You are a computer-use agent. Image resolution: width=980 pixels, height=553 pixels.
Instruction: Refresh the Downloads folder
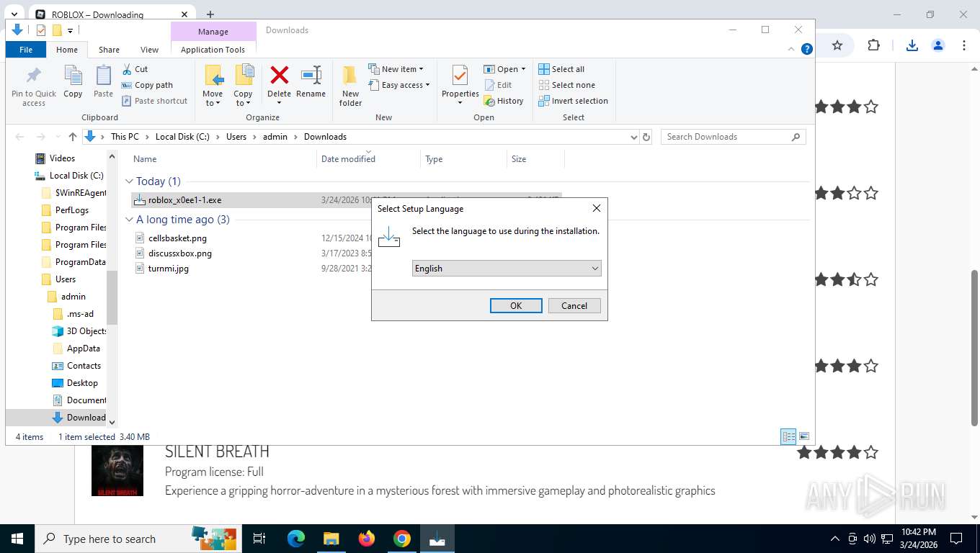tap(646, 137)
